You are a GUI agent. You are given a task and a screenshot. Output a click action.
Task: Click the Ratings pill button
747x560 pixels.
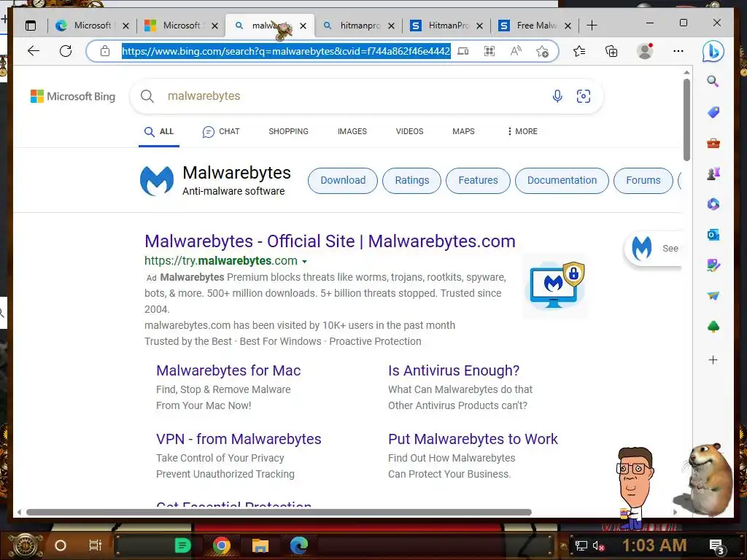[x=412, y=181]
